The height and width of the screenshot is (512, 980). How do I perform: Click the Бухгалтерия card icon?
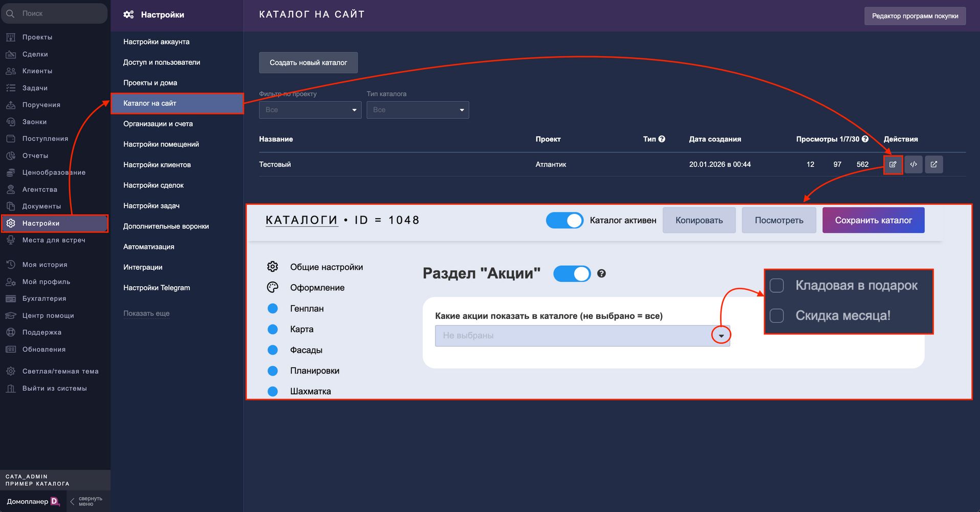tap(11, 298)
